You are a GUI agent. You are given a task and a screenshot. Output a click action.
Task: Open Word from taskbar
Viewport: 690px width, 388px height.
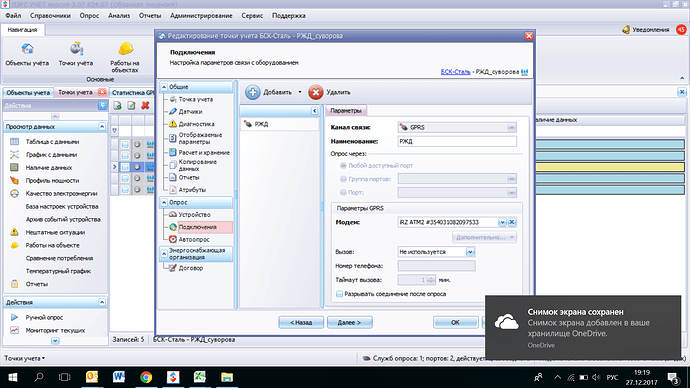pos(119,377)
